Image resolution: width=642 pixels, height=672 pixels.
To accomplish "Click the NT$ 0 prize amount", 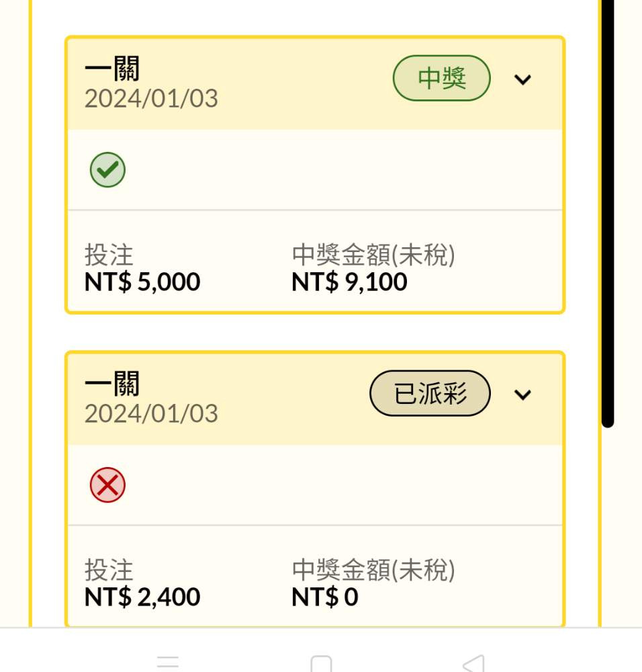I will click(x=325, y=597).
